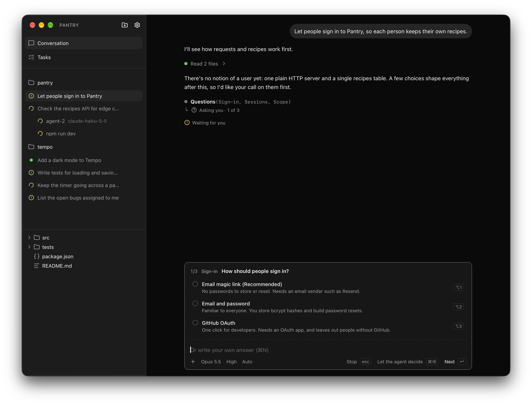Image resolution: width=532 pixels, height=405 pixels.
Task: Switch to the Tasks tab
Action: click(84, 57)
